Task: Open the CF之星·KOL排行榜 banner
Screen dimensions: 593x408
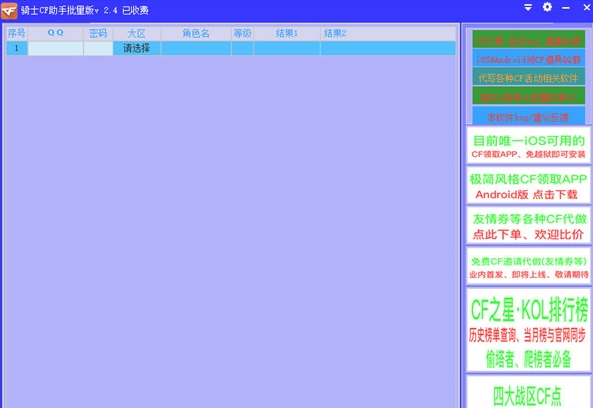Action: coord(529,330)
